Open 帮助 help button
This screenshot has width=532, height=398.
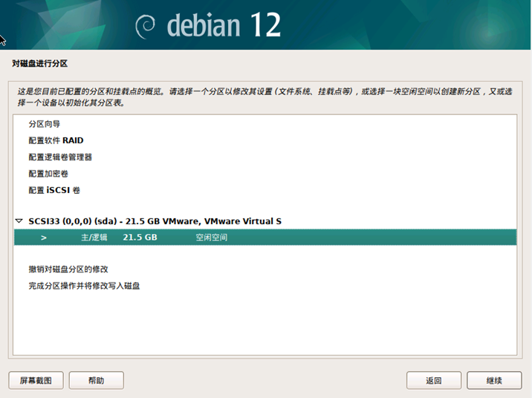point(96,380)
